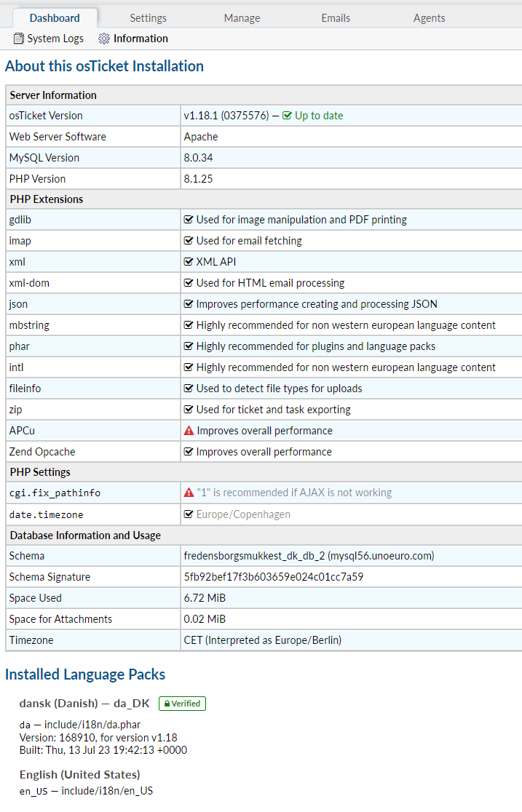Click the English (United States) pack heading
The image size is (522, 812).
[x=80, y=775]
